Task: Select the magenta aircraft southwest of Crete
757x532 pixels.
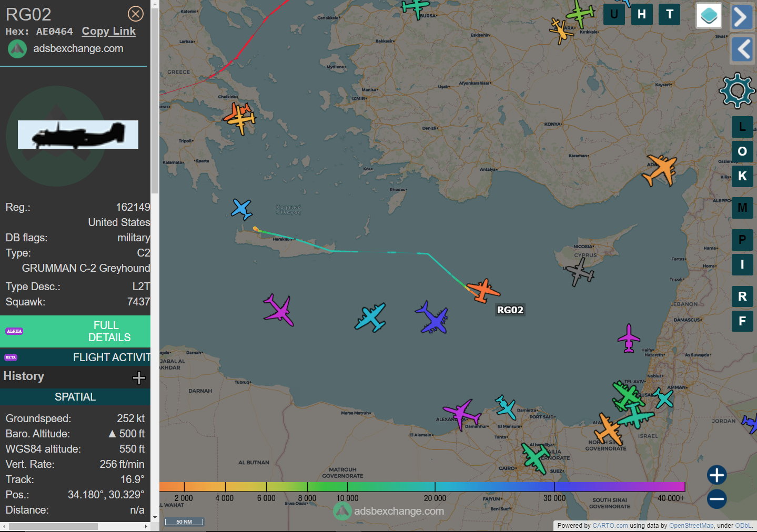Action: click(x=278, y=310)
